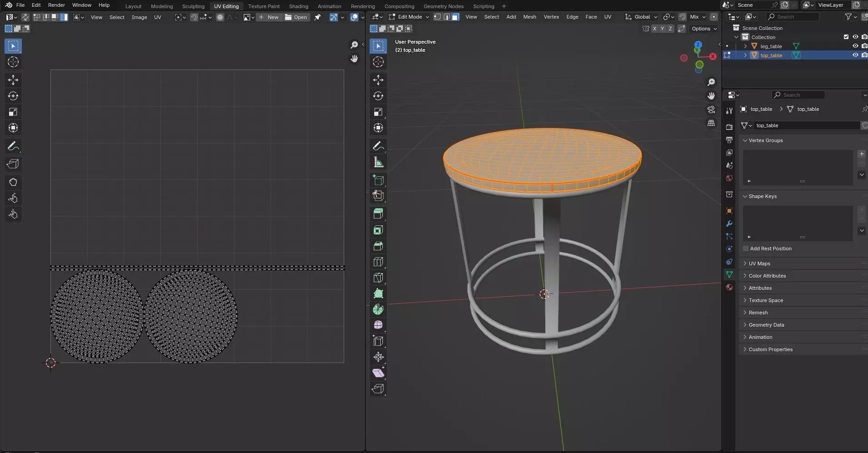Select the Move tool in UV editor
Viewport: 868px width, 453px height.
(13, 80)
